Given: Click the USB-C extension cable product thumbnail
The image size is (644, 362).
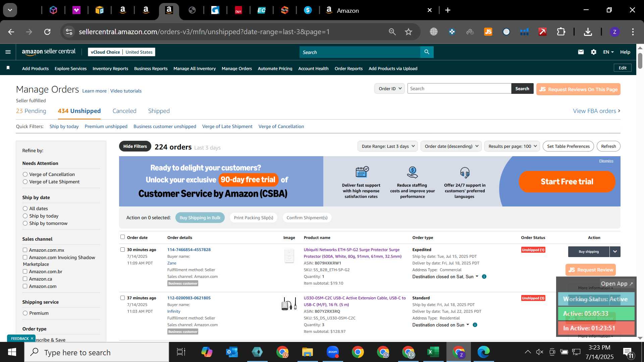Looking at the screenshot, I should 289,304.
